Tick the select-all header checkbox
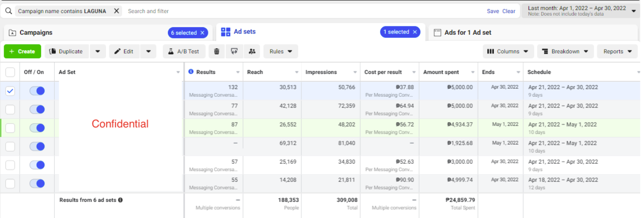644x218 pixels. (x=10, y=72)
